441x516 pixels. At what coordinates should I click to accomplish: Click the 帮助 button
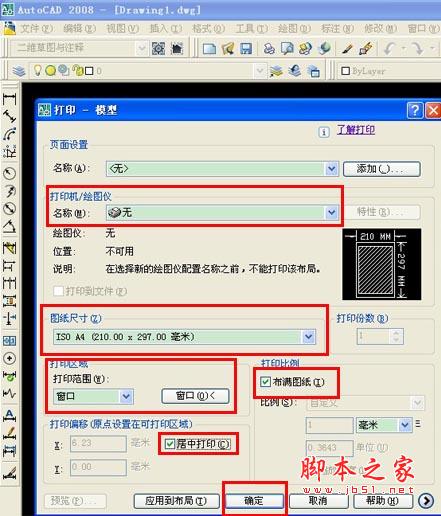pos(383,500)
